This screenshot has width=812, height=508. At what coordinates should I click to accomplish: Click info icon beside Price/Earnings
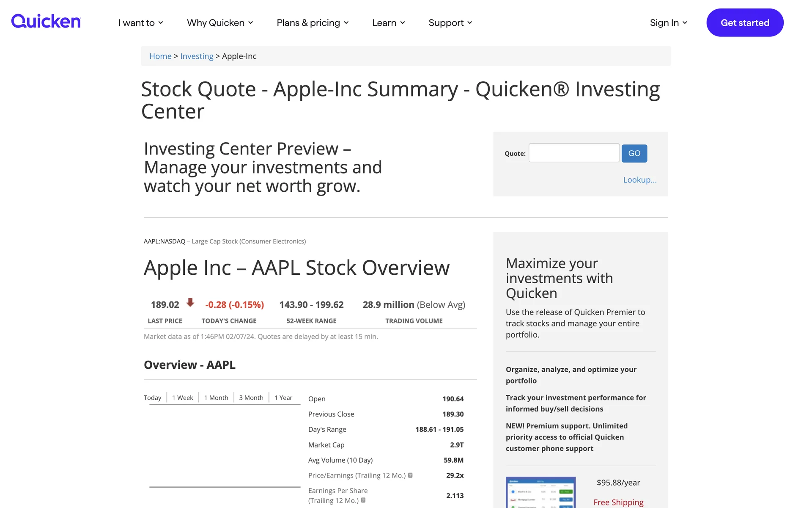410,475
